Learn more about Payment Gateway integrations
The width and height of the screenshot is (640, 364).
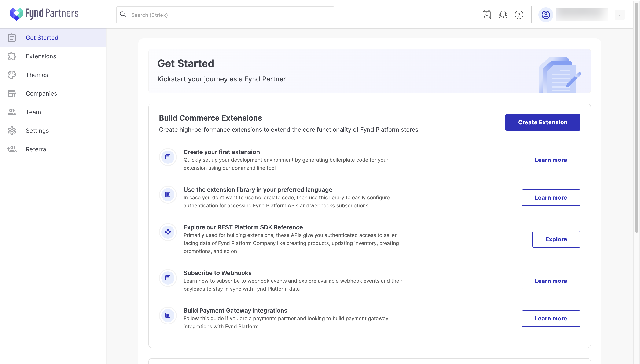551,319
